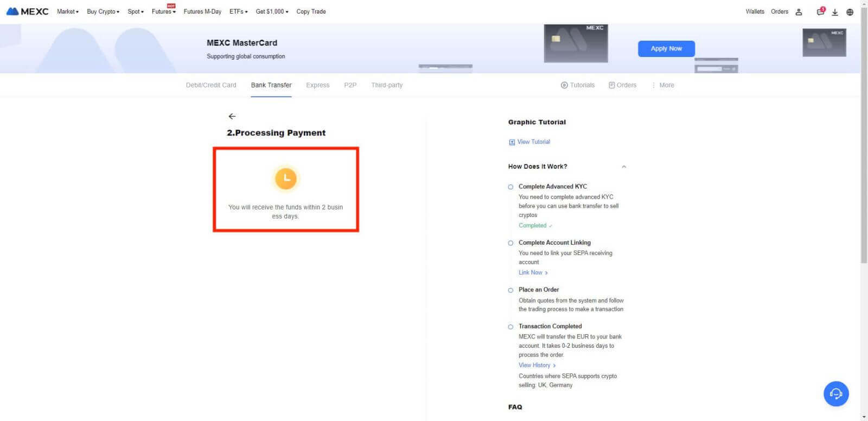The image size is (868, 421).
Task: Open Orders in top bar
Action: point(780,11)
